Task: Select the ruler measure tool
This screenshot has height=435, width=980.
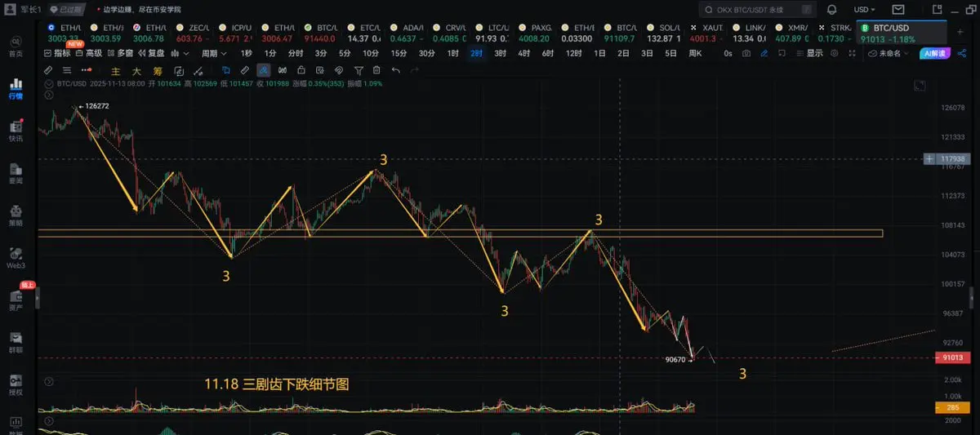Action: (244, 71)
